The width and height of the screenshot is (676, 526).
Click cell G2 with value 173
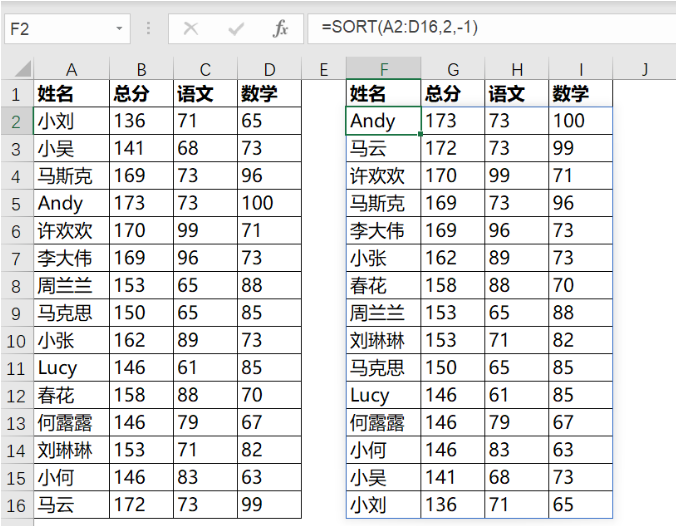pyautogui.click(x=453, y=121)
